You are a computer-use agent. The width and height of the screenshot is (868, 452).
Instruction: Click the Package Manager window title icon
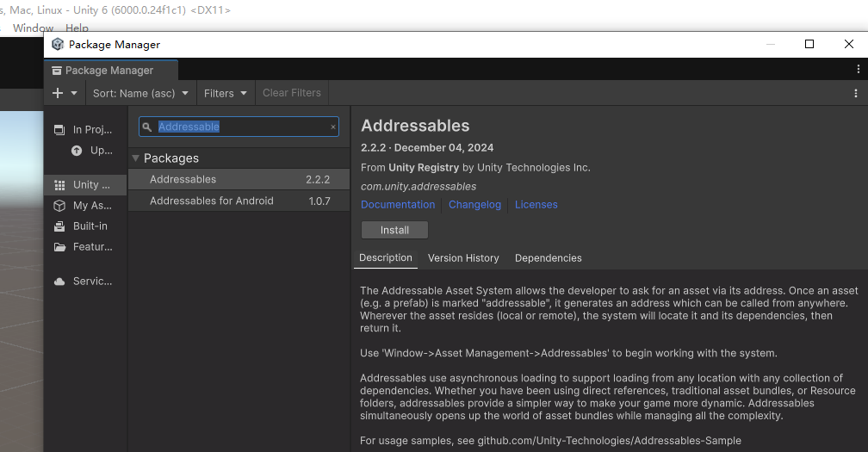pyautogui.click(x=58, y=44)
